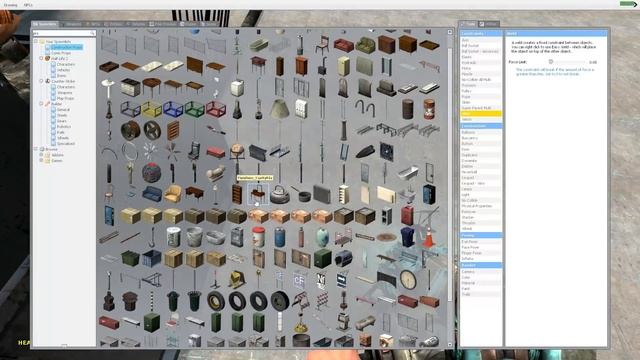Viewport: 640px width, 360px height.
Task: Spawn the wooden chair prop
Action: 322,45
